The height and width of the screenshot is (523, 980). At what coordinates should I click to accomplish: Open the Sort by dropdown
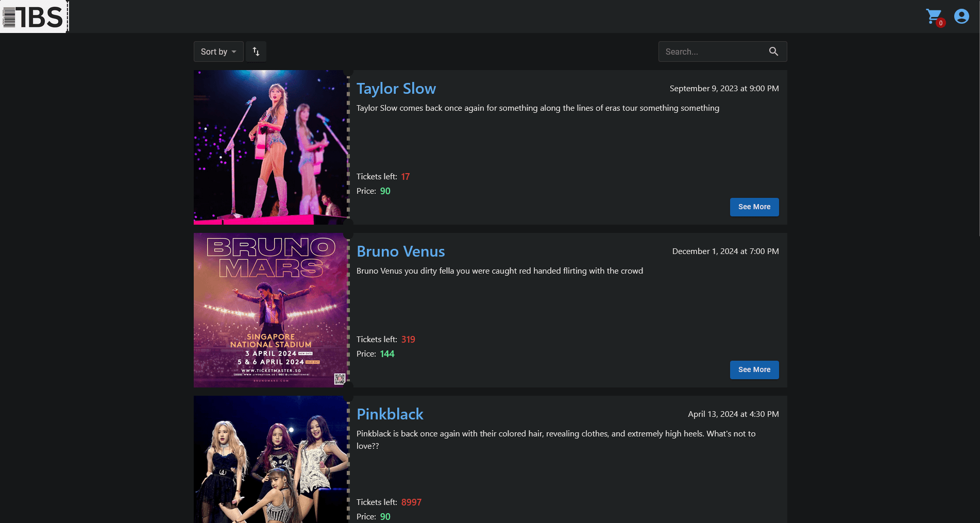(218, 52)
